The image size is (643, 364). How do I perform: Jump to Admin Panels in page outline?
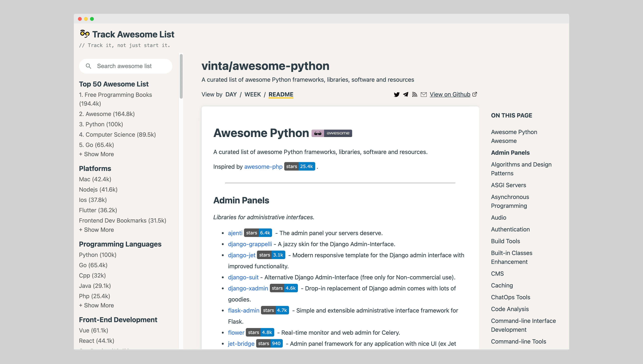510,153
